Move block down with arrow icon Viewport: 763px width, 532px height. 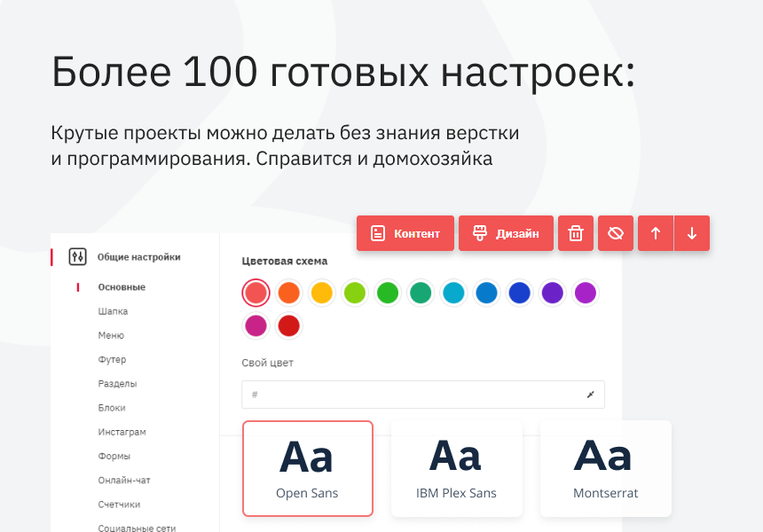click(692, 233)
